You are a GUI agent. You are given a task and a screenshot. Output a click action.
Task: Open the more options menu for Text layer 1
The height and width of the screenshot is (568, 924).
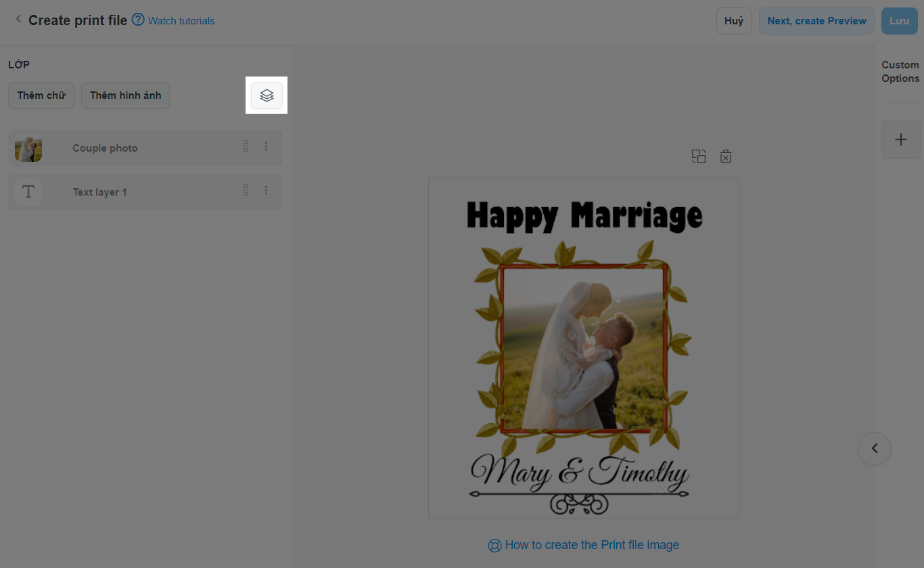pyautogui.click(x=266, y=190)
